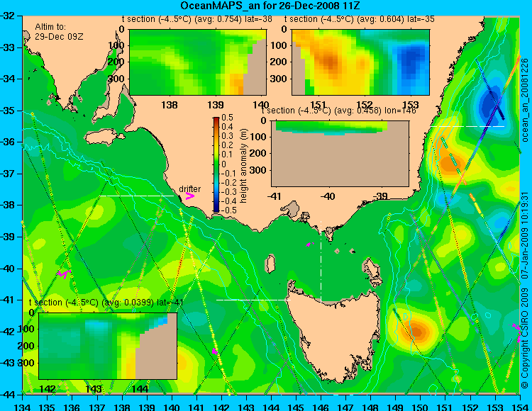The image size is (532, 411).
Task: Click the 't section (avg: 0.754) lat=-38' caption
Action: 196,19
